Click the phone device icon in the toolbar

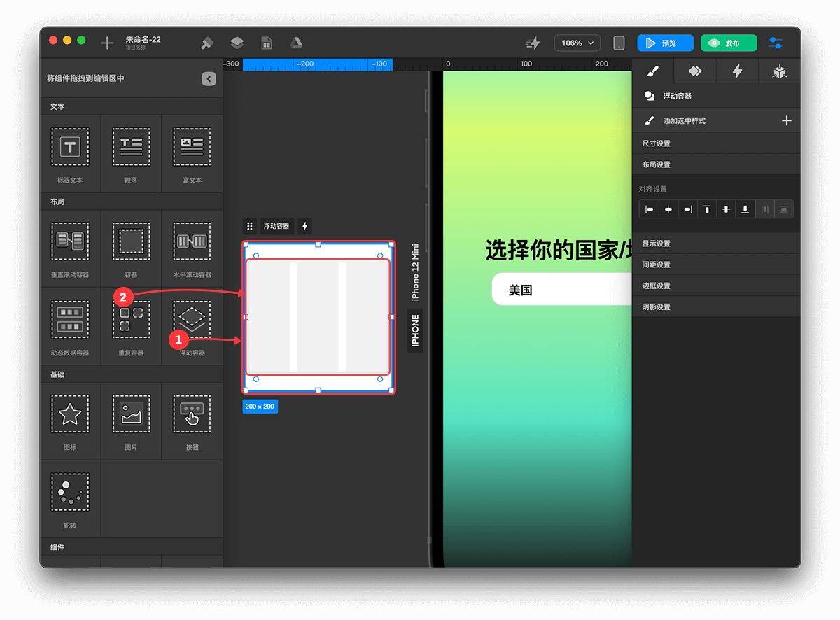pos(619,43)
